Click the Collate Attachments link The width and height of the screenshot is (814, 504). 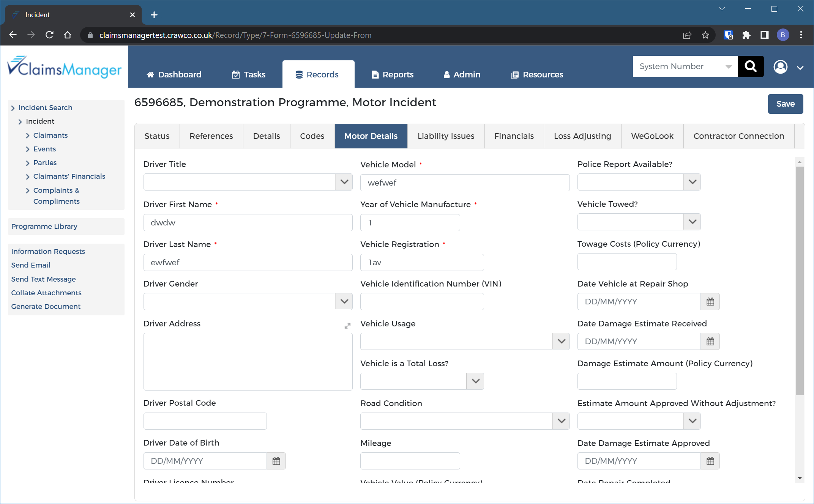click(46, 293)
